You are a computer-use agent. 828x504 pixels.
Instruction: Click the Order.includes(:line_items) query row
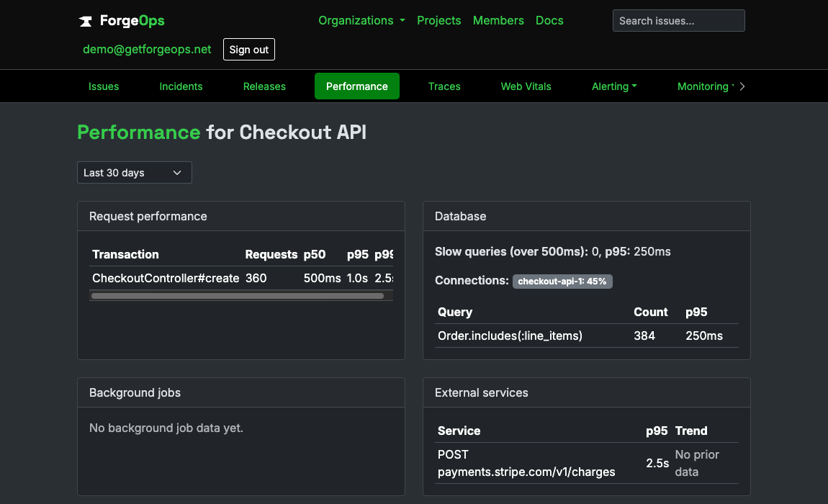click(587, 336)
